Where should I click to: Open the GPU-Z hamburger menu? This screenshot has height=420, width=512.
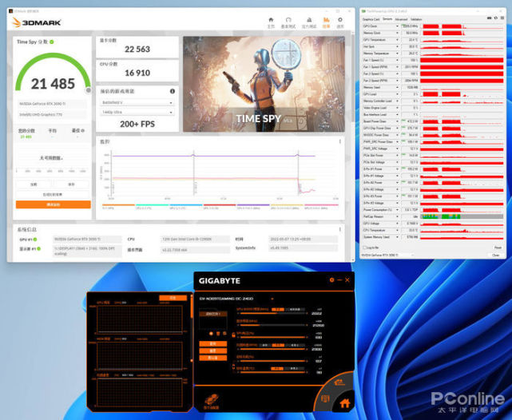coord(502,18)
